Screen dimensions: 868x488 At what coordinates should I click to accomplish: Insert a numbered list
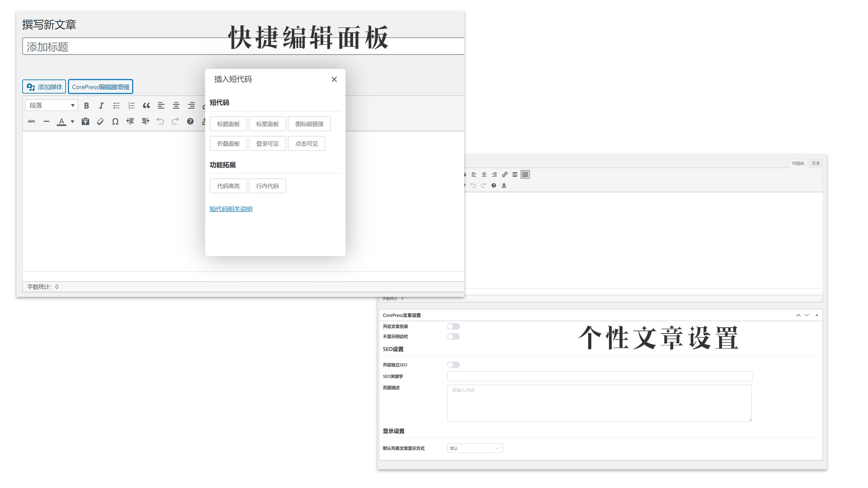[131, 105]
